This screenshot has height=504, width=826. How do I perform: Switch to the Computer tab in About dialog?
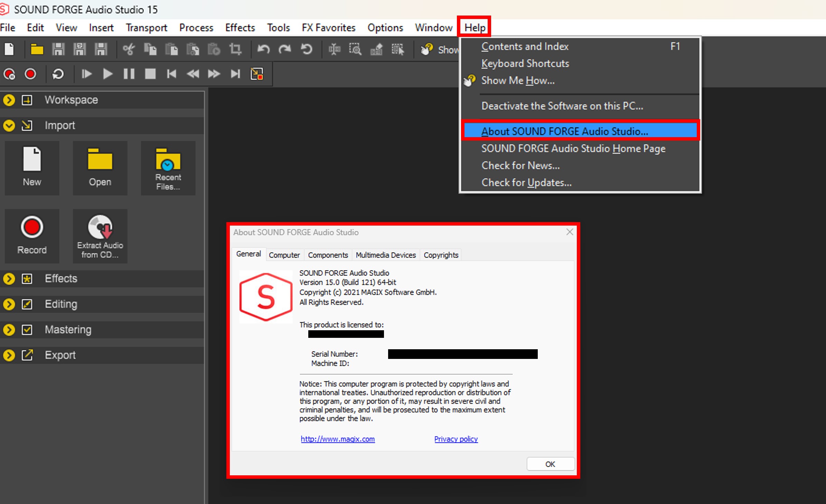pos(284,255)
